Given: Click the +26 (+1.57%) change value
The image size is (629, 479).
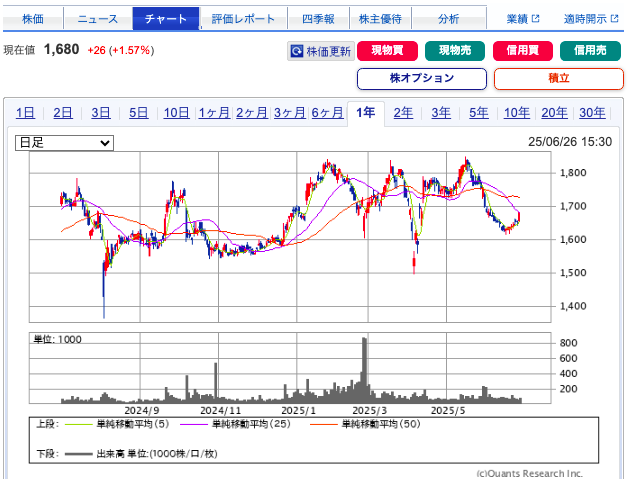Looking at the screenshot, I should (x=121, y=51).
